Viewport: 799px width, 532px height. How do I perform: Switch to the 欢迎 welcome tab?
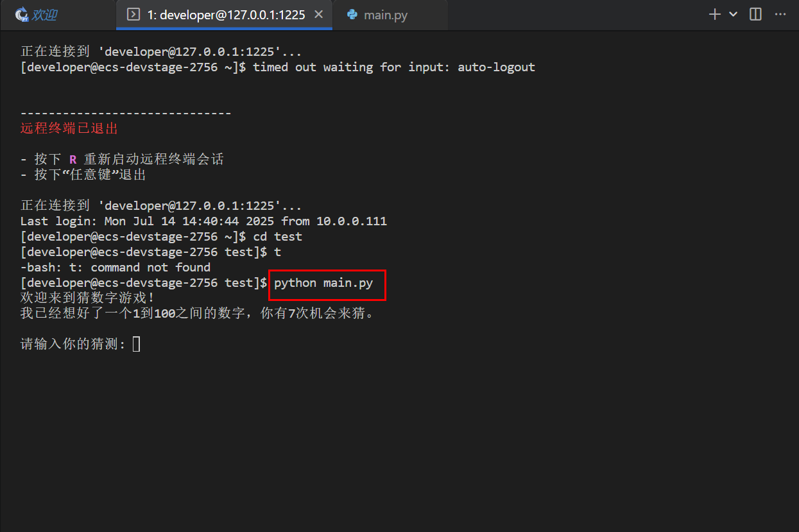pos(58,15)
